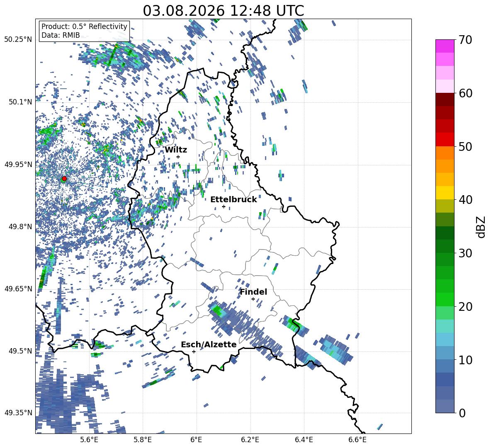Click the red 50 dBZ colorbar segment
The height and width of the screenshot is (448, 491).
tap(445, 140)
